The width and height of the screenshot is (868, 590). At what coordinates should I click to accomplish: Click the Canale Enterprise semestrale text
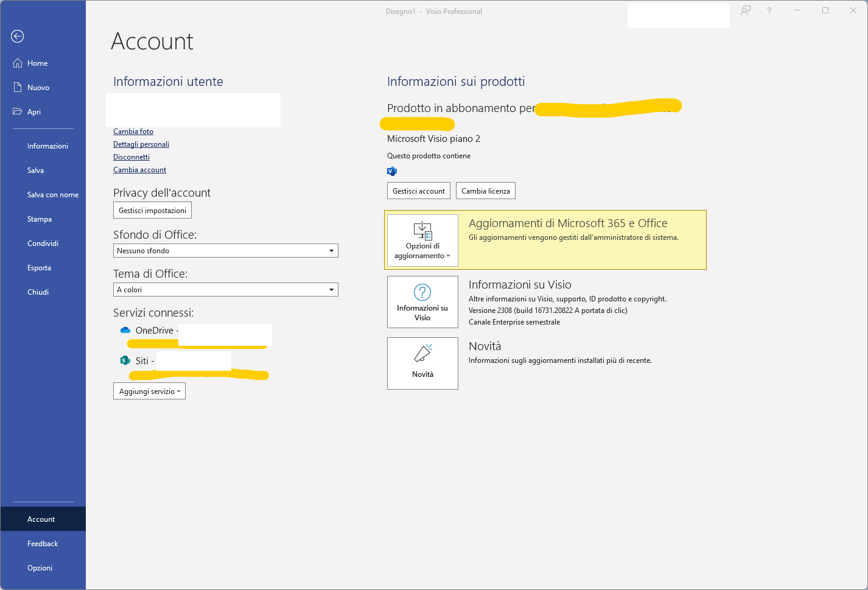514,322
